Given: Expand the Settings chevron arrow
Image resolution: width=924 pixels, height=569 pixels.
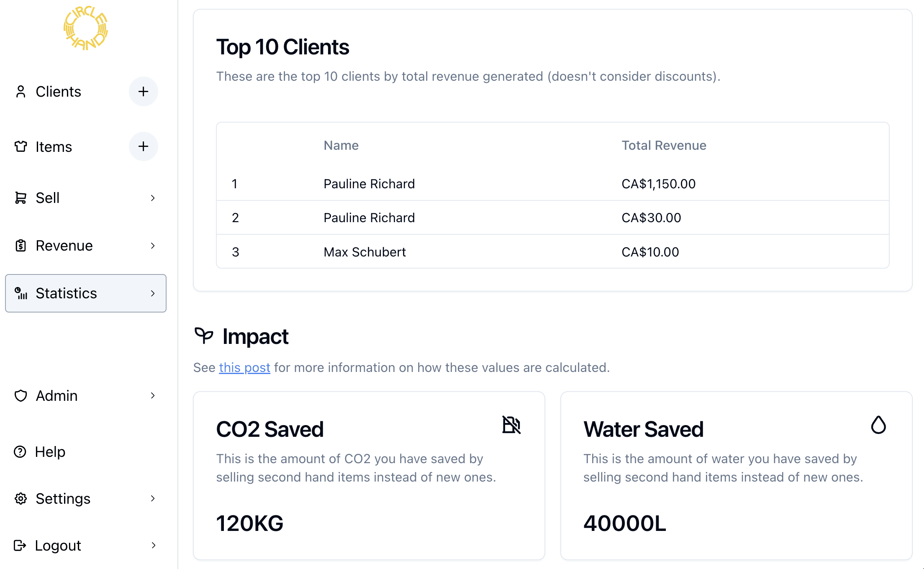Looking at the screenshot, I should click(x=153, y=499).
